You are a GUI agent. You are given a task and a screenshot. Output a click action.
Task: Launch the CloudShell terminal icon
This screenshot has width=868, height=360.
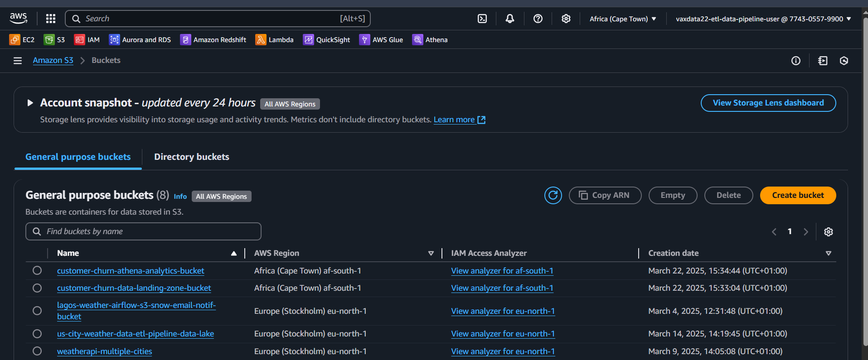coord(482,19)
